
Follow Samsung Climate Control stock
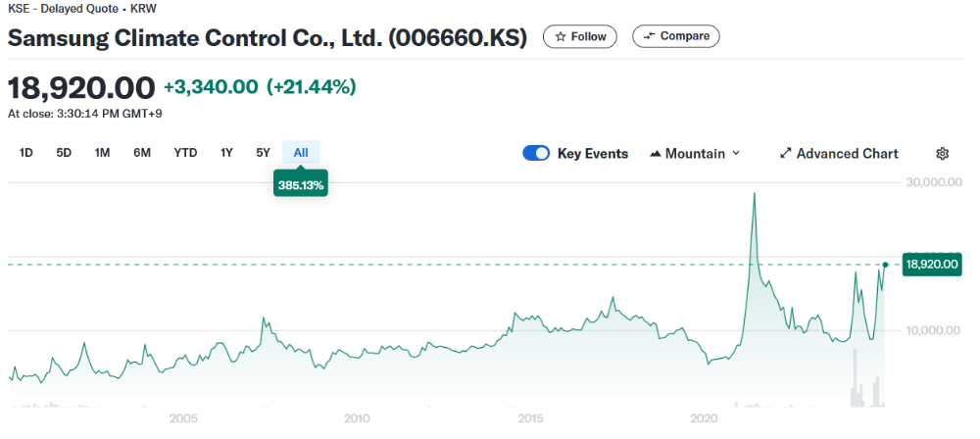pos(580,36)
